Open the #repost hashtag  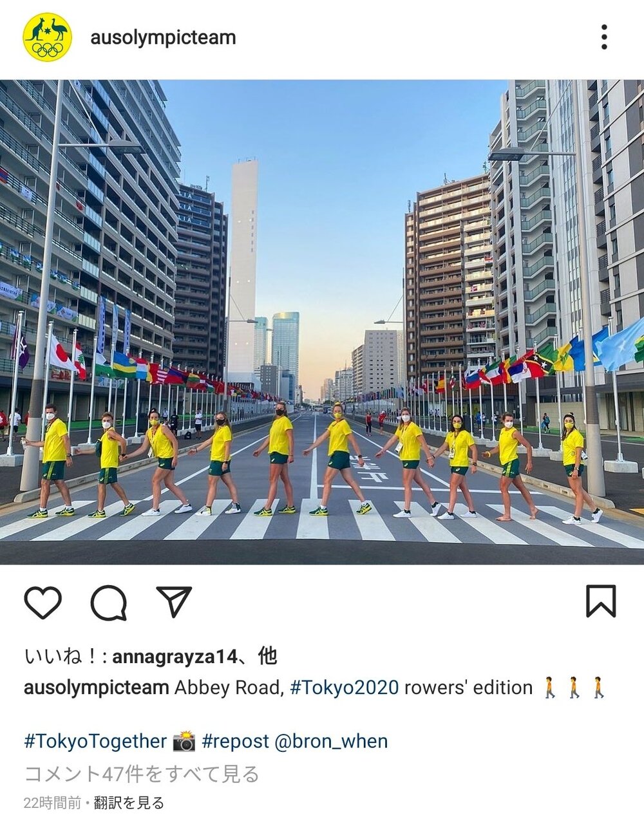click(x=235, y=742)
